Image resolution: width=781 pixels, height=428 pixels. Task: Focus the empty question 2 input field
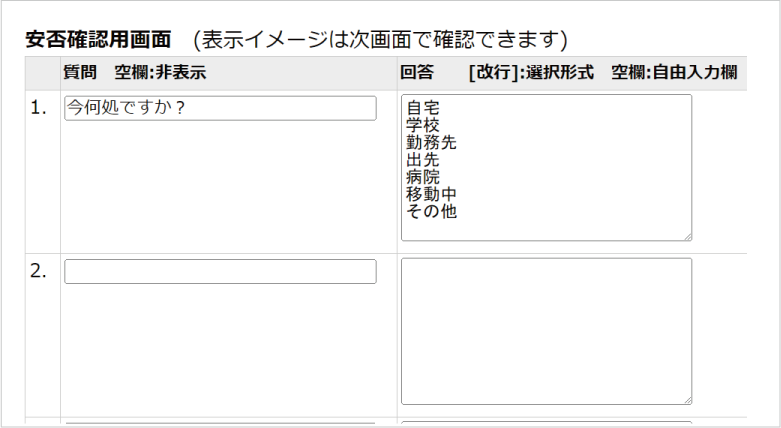(220, 272)
